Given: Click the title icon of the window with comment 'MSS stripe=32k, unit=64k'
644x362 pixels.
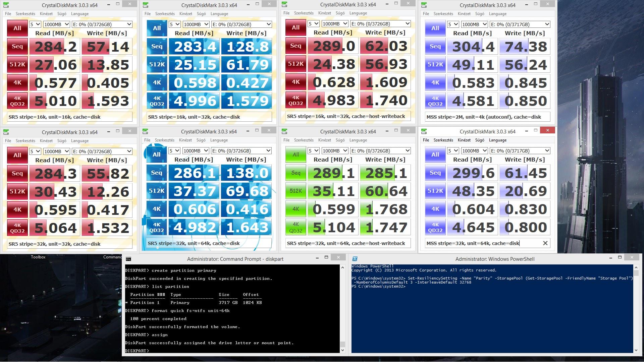Looking at the screenshot, I should (x=424, y=131).
